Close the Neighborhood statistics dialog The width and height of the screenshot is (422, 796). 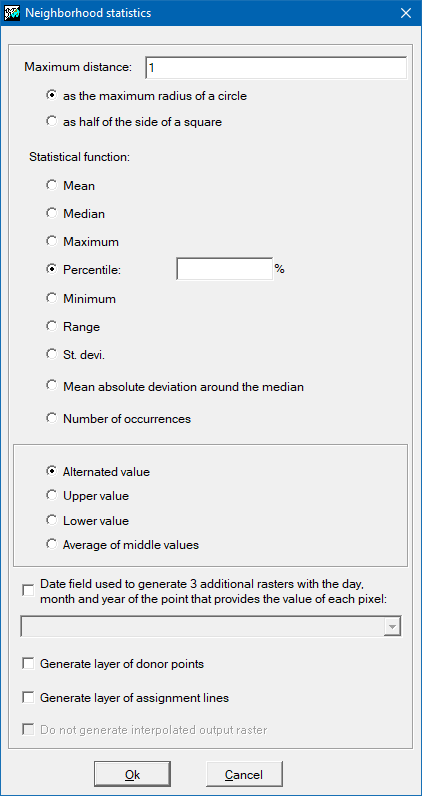pyautogui.click(x=405, y=13)
